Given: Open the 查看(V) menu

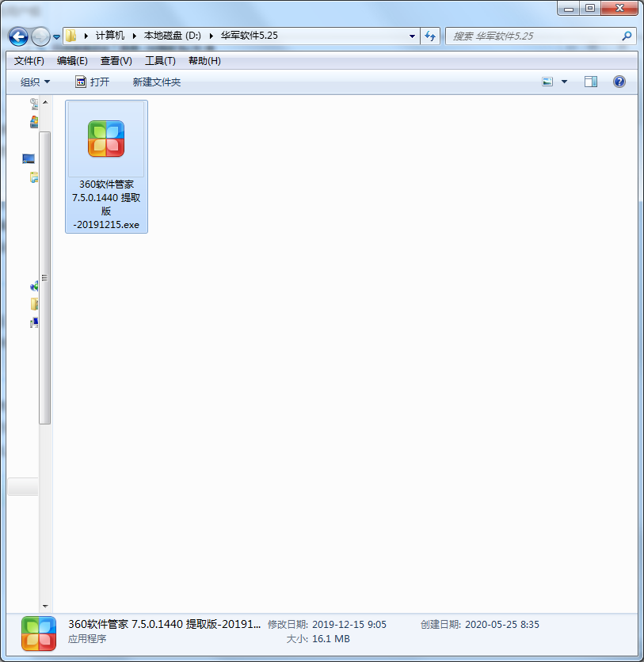Looking at the screenshot, I should pyautogui.click(x=116, y=61).
